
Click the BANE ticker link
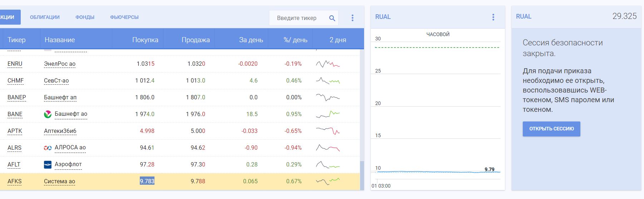pos(15,114)
